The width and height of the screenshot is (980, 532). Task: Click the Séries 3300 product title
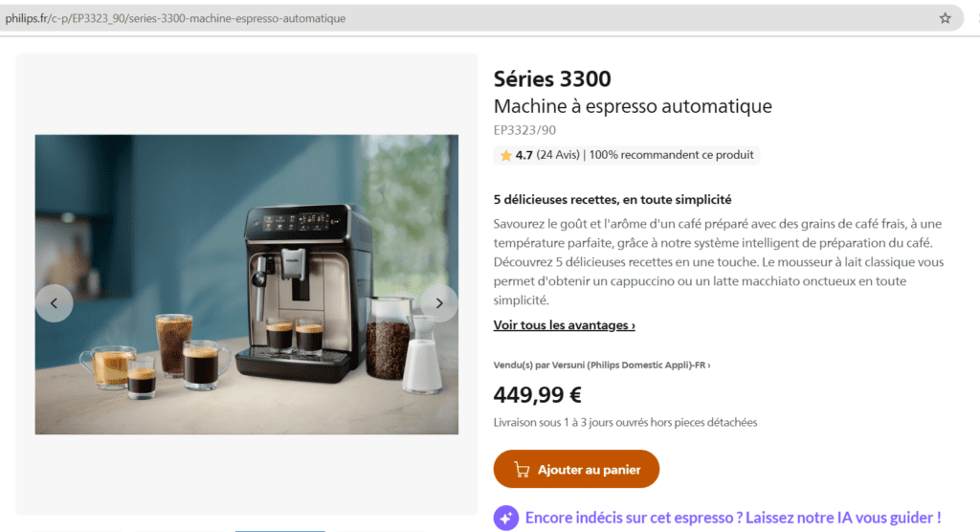[x=552, y=78]
